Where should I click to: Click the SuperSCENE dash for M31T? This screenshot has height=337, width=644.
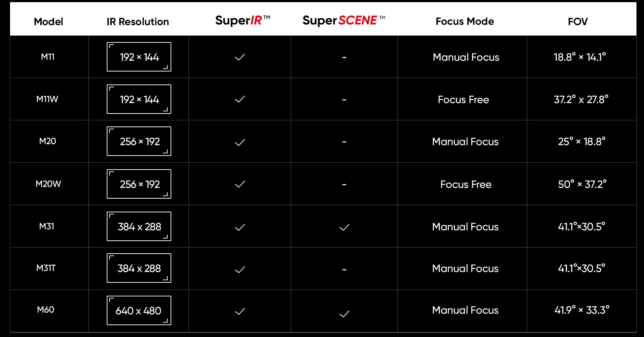click(x=344, y=269)
